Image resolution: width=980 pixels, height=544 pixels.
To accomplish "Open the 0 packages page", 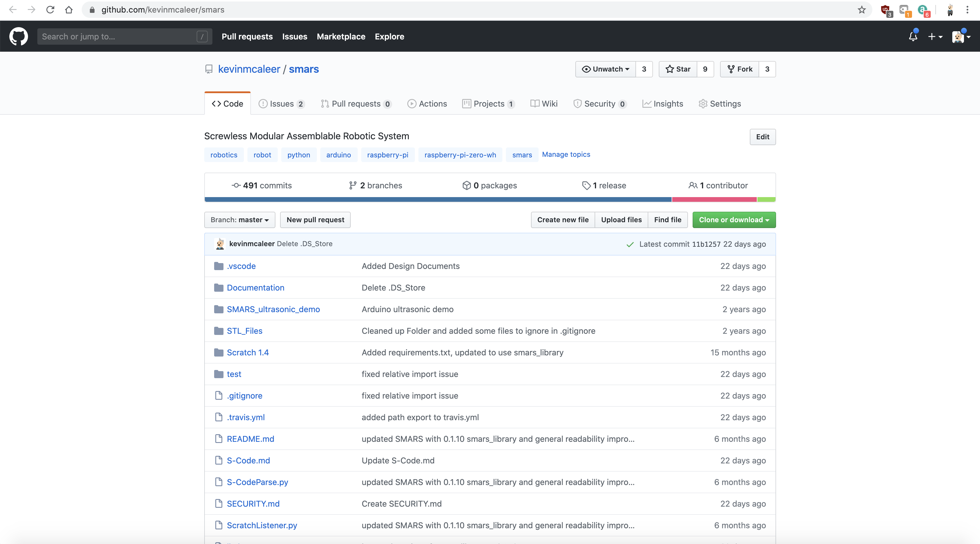I will pyautogui.click(x=490, y=185).
